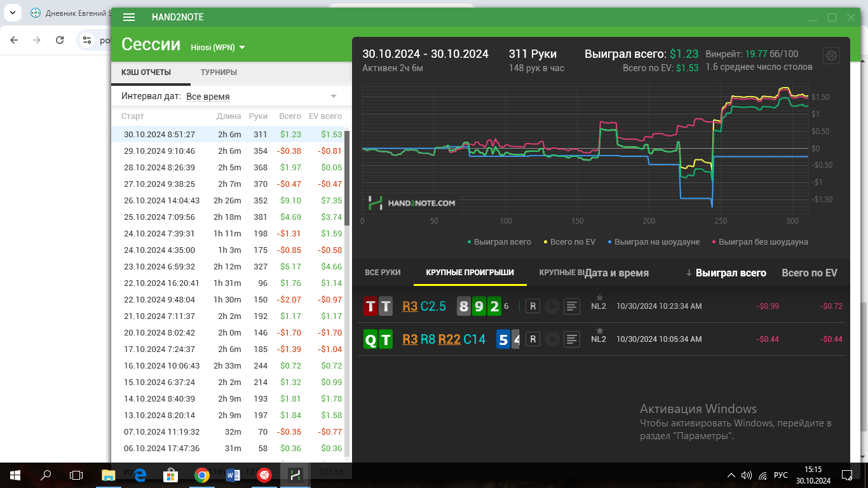The height and width of the screenshot is (488, 868).
Task: Open hand history text for TT hand
Action: click(x=572, y=306)
